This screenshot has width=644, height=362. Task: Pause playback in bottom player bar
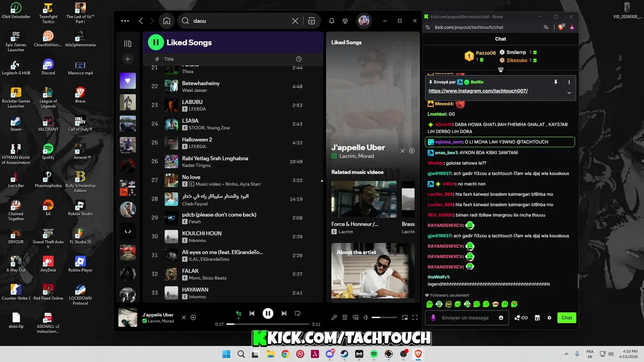(268, 313)
